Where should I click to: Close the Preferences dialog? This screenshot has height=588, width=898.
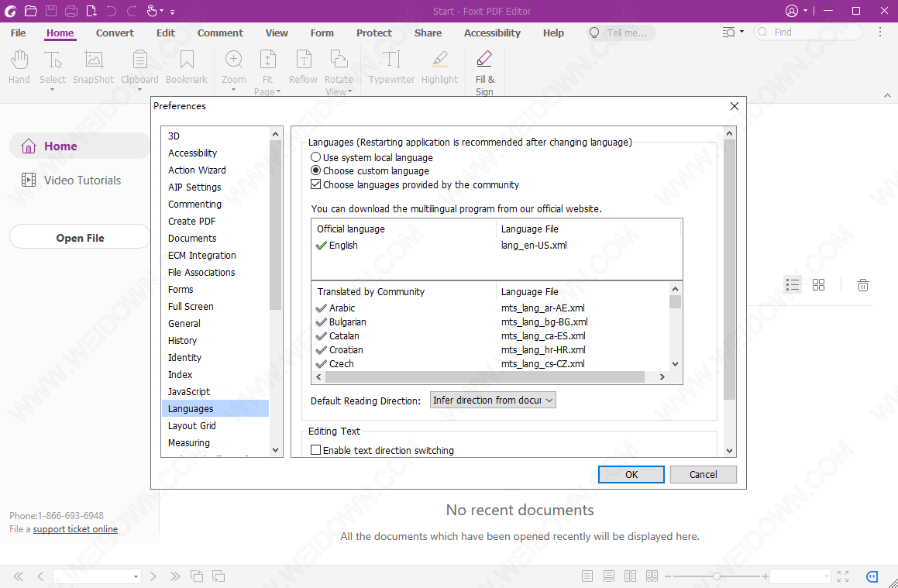tap(735, 106)
